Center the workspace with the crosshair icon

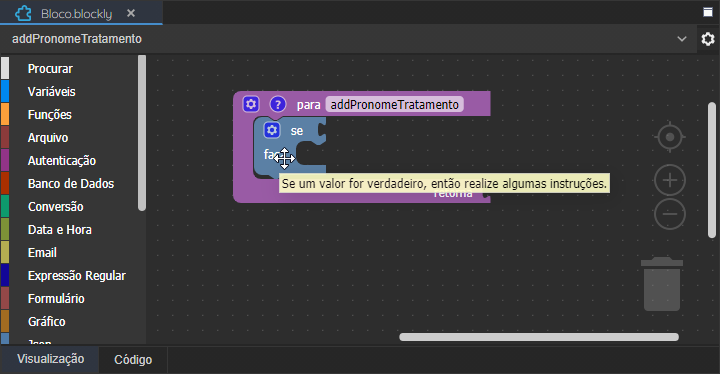670,137
